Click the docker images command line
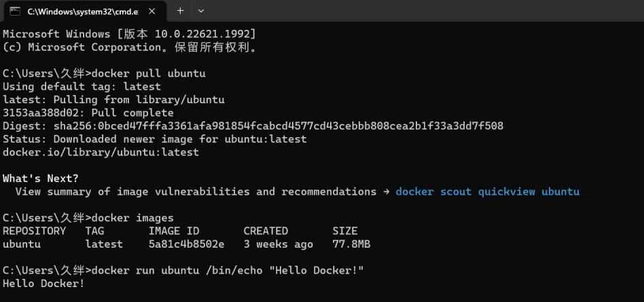 pos(88,218)
